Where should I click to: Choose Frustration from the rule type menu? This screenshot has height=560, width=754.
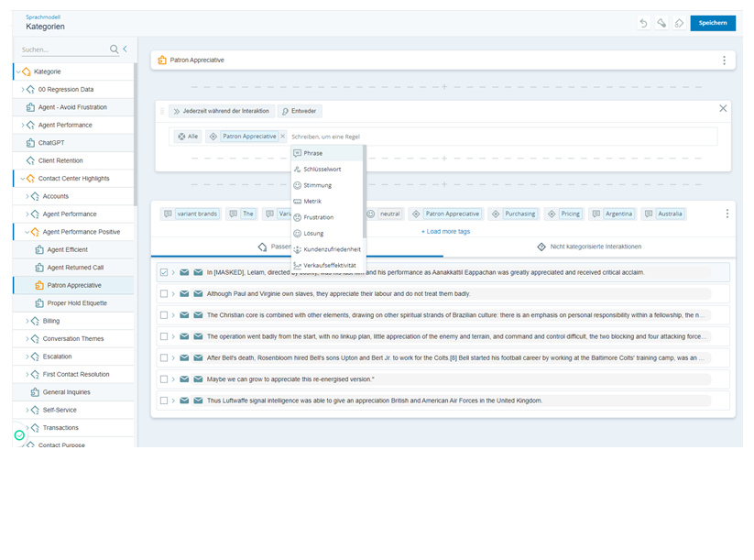[x=327, y=217]
